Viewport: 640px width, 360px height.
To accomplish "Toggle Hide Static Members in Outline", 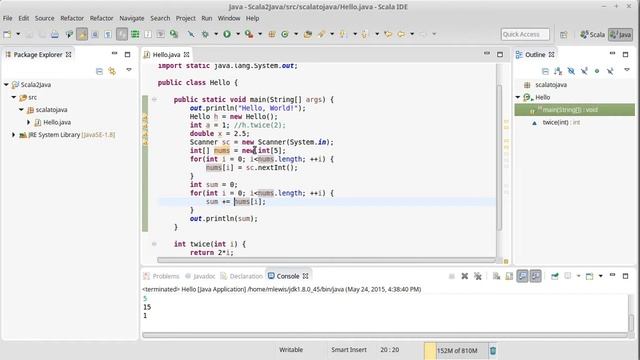I will coord(584,71).
